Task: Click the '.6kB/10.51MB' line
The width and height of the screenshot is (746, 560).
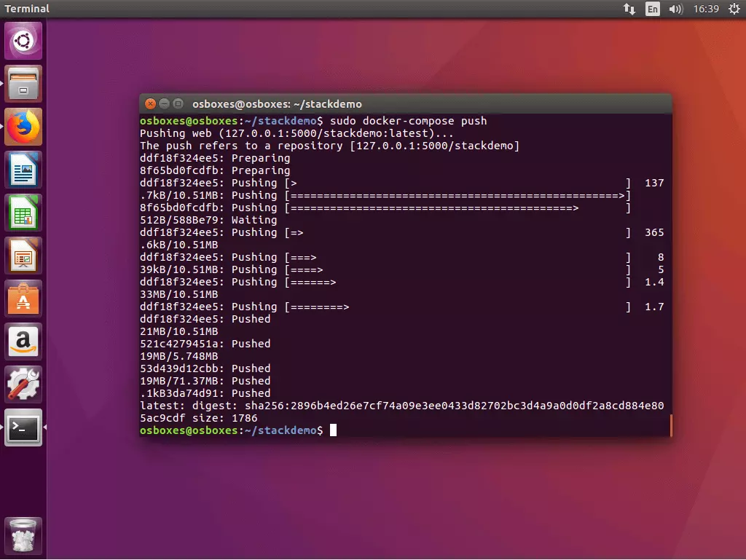Action: coord(179,245)
